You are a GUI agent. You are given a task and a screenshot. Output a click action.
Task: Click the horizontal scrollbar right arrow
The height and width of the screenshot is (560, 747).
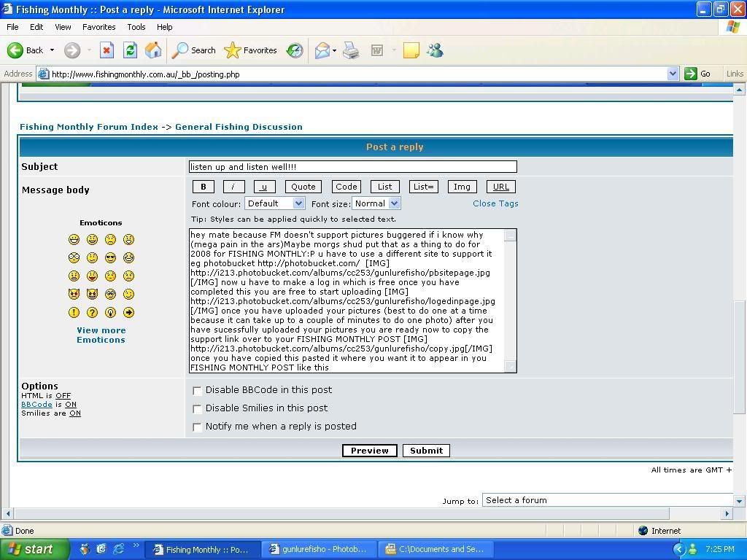[x=727, y=514]
